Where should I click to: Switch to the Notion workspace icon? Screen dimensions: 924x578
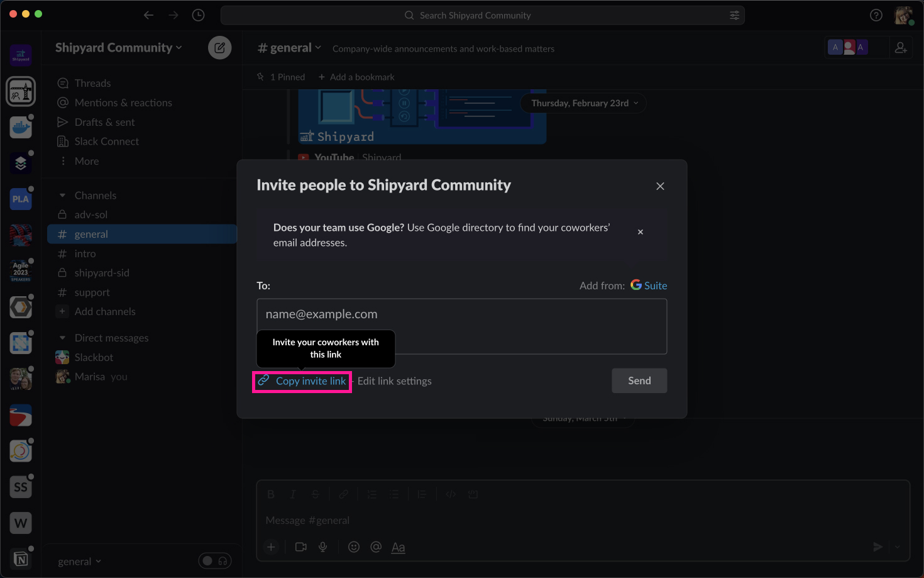21,559
